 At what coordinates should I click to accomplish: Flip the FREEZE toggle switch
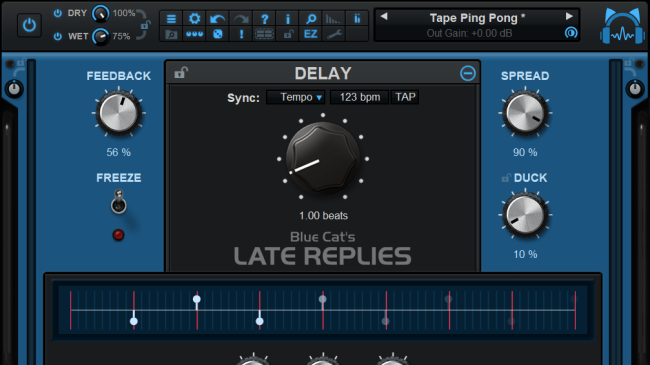[x=119, y=202]
